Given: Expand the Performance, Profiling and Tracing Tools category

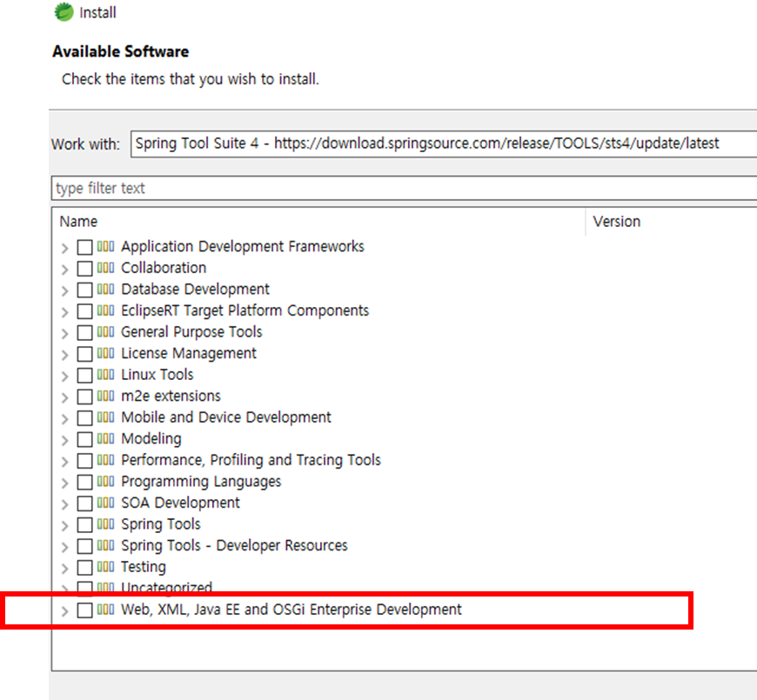Looking at the screenshot, I should (x=64, y=461).
